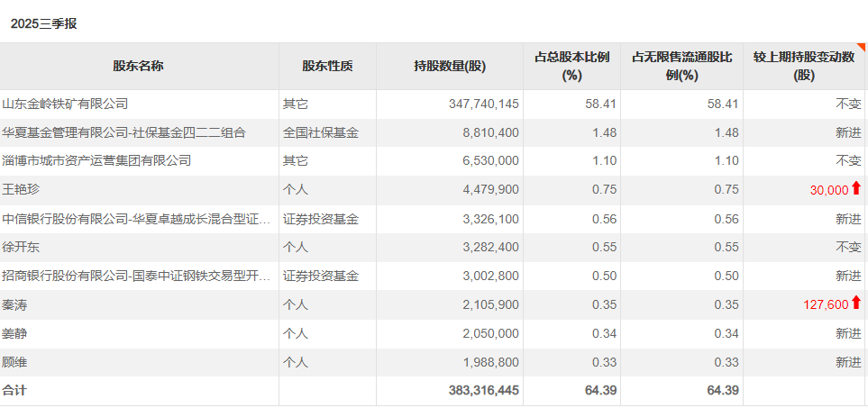Screen dimensions: 868x408
Task: Click holding quantity 3,282,400
Action: [491, 247]
